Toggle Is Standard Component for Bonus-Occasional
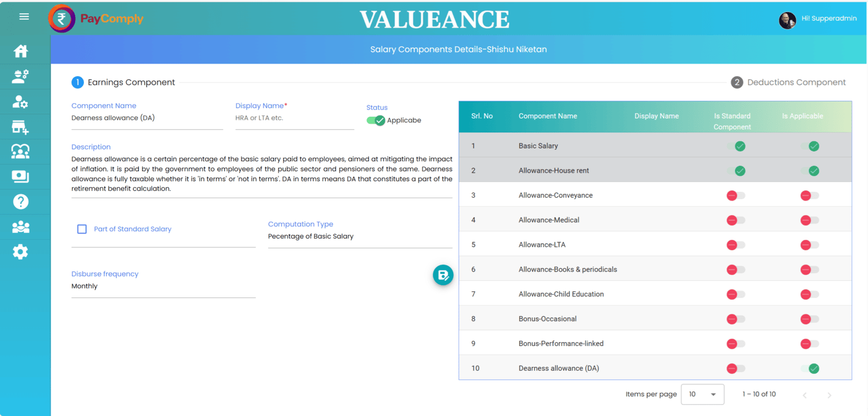 [735, 319]
